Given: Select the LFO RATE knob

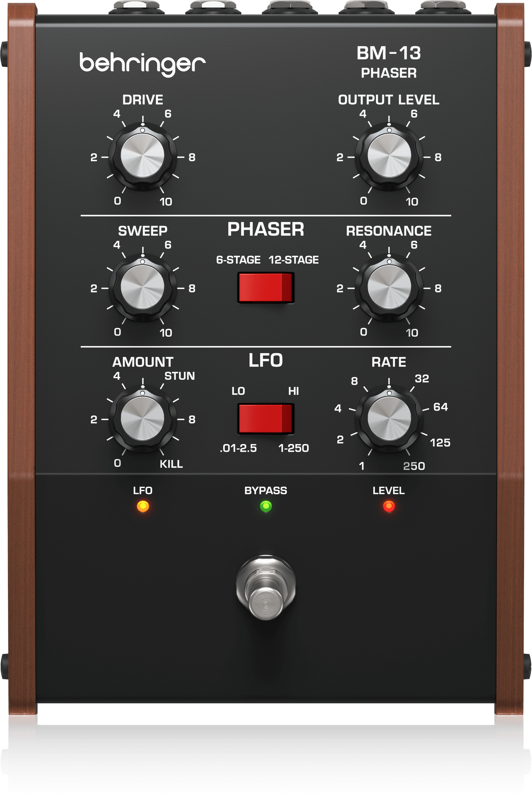Looking at the screenshot, I should pyautogui.click(x=389, y=418).
